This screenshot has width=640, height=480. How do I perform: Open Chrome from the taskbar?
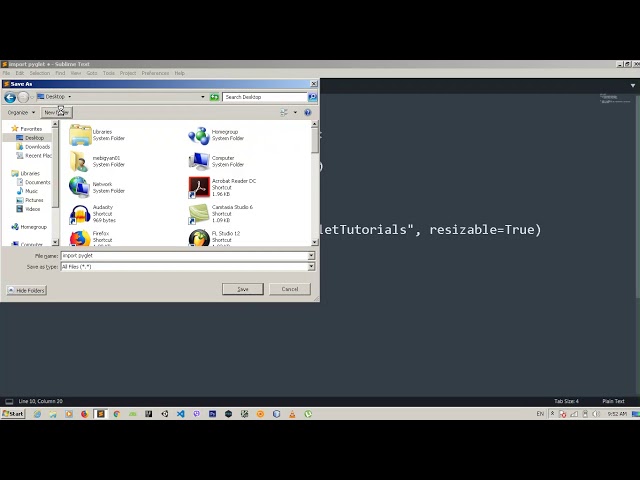pos(116,414)
